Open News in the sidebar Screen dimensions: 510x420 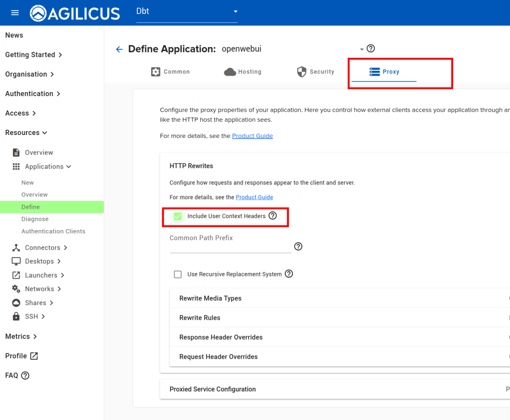point(14,35)
